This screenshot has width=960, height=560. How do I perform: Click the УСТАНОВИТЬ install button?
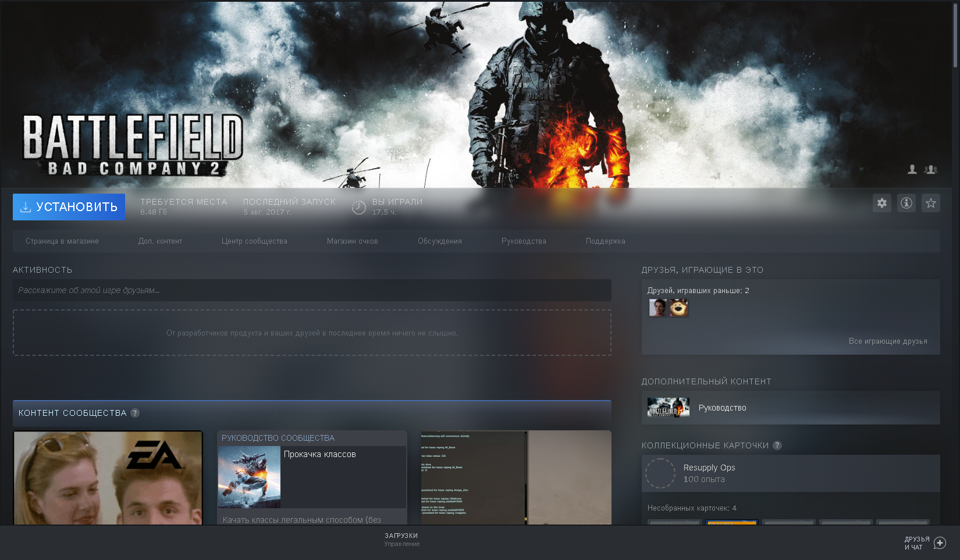(x=69, y=207)
